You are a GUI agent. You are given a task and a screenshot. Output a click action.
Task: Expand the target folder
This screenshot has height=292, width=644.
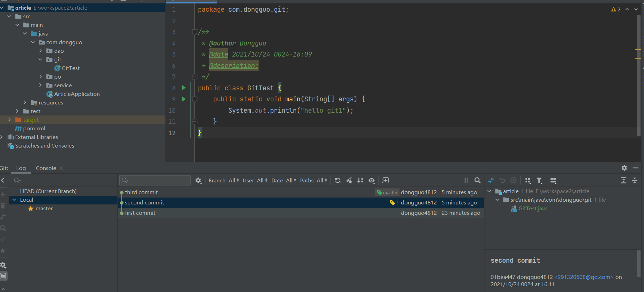point(9,120)
